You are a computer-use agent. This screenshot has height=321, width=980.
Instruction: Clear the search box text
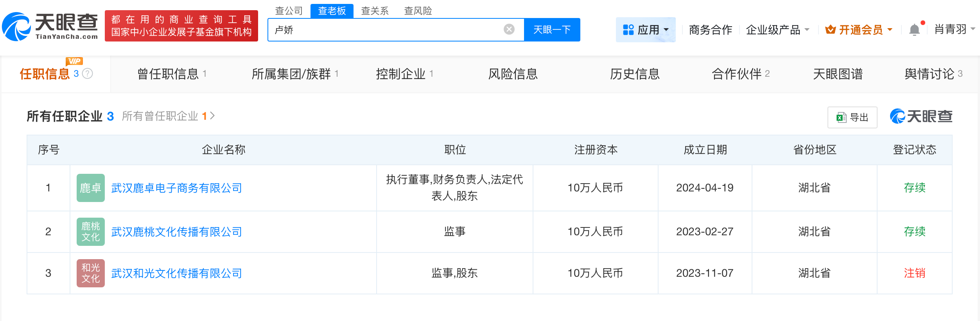[x=509, y=29]
